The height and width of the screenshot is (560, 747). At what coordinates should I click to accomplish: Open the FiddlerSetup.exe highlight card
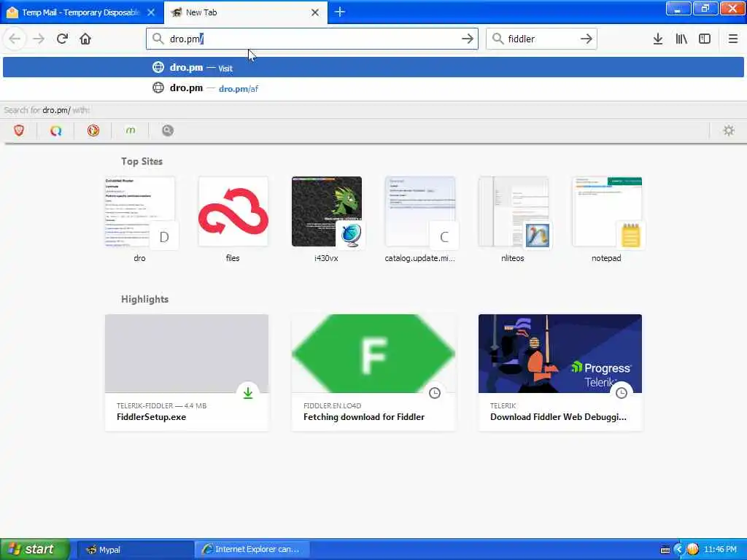point(187,373)
